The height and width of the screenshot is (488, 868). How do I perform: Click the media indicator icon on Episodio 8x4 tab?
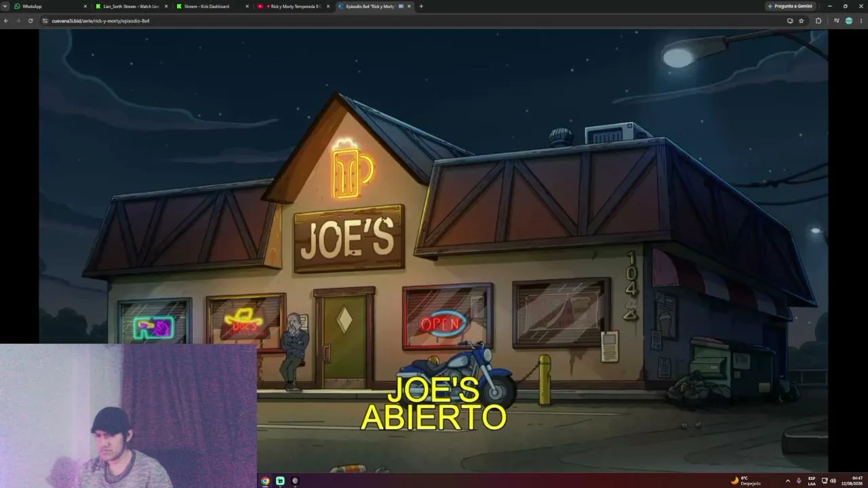click(x=401, y=6)
